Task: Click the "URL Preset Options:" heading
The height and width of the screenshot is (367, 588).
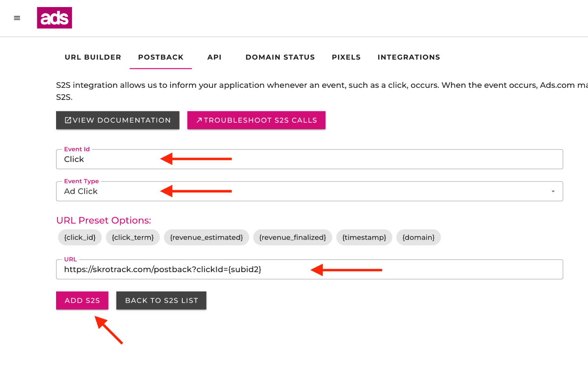Action: coord(103,220)
